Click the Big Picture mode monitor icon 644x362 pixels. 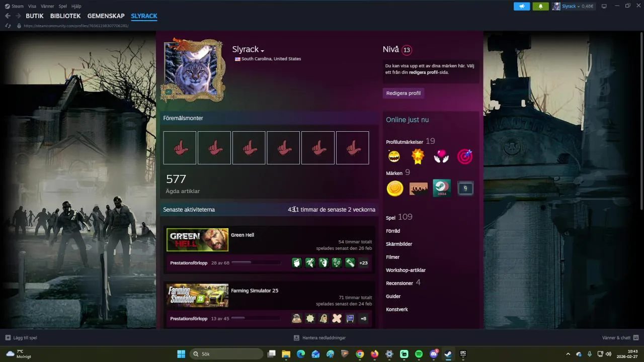point(604,6)
